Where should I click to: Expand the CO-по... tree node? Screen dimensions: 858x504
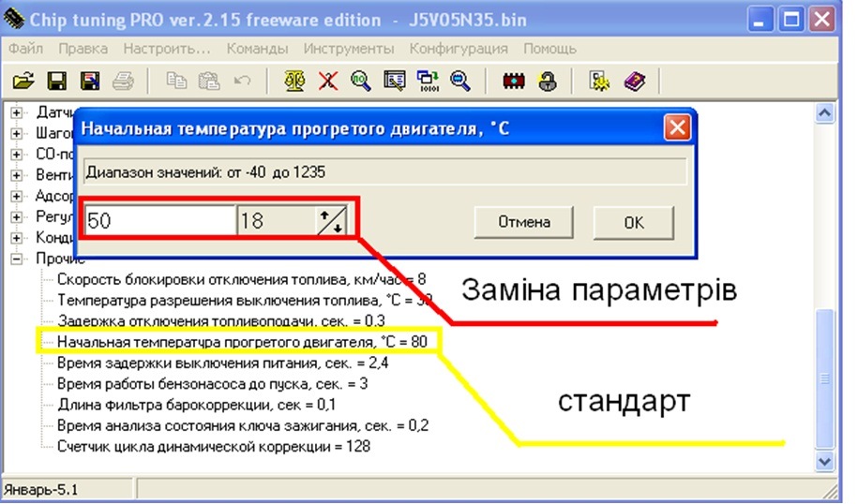17,155
